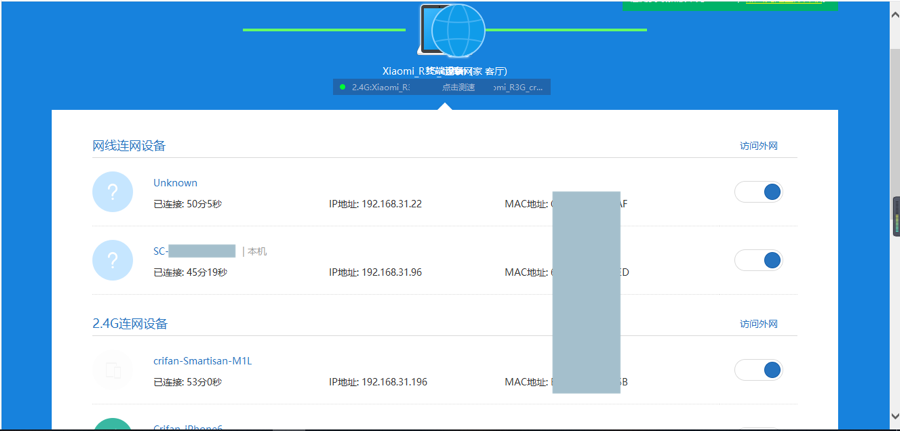This screenshot has width=900, height=431.
Task: Click IP地址: 192.168.31.22 text
Action: 375,204
